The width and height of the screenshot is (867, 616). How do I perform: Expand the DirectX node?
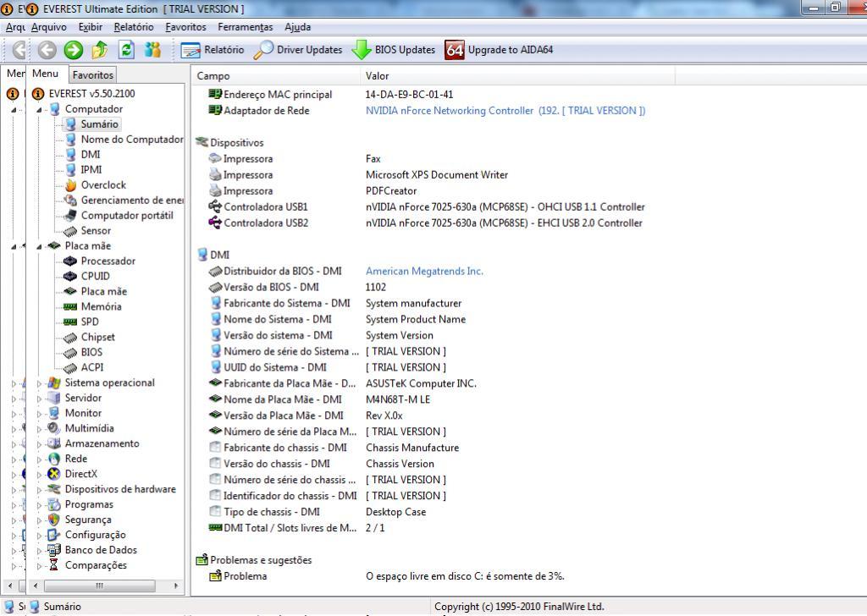39,474
